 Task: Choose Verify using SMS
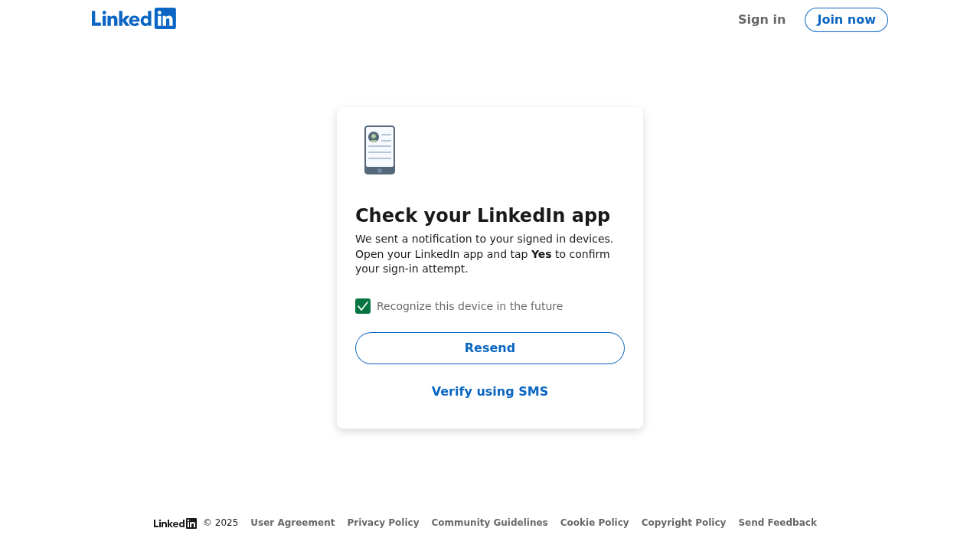tap(490, 392)
